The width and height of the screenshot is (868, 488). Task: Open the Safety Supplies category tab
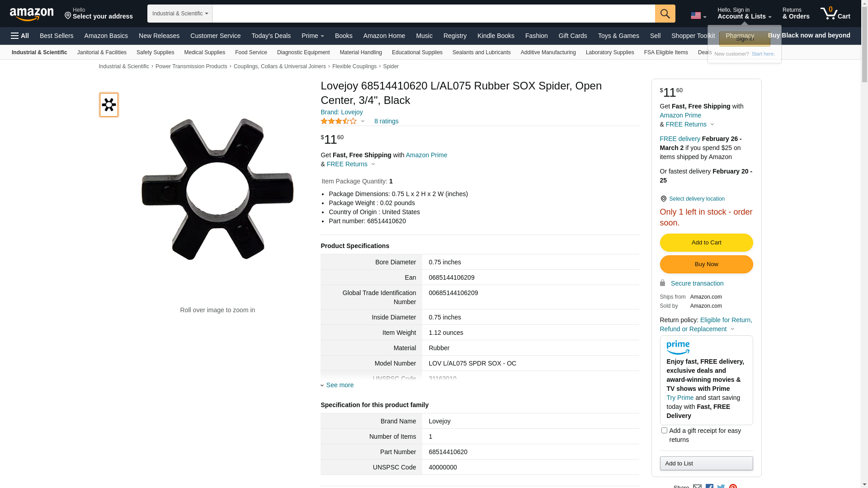pos(155,52)
